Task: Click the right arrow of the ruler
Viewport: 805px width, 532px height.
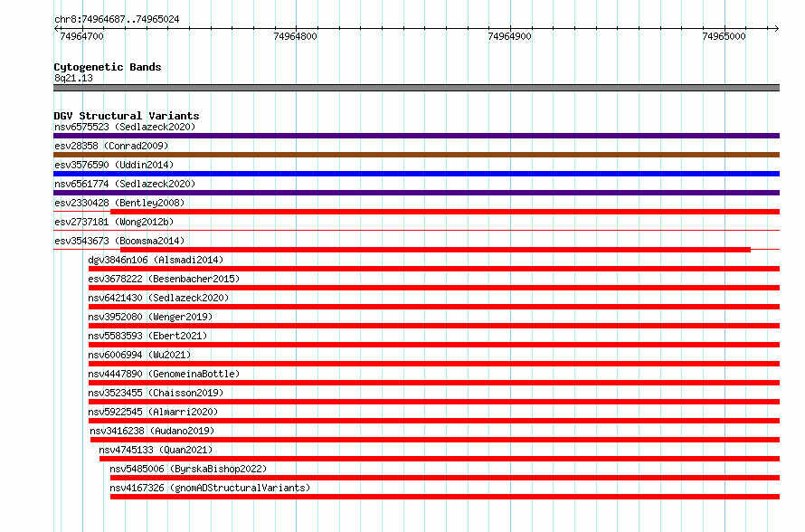Action: click(x=776, y=29)
